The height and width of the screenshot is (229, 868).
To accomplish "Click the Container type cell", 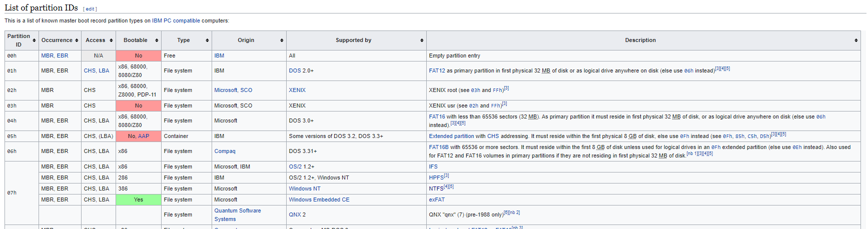I will point(187,136).
